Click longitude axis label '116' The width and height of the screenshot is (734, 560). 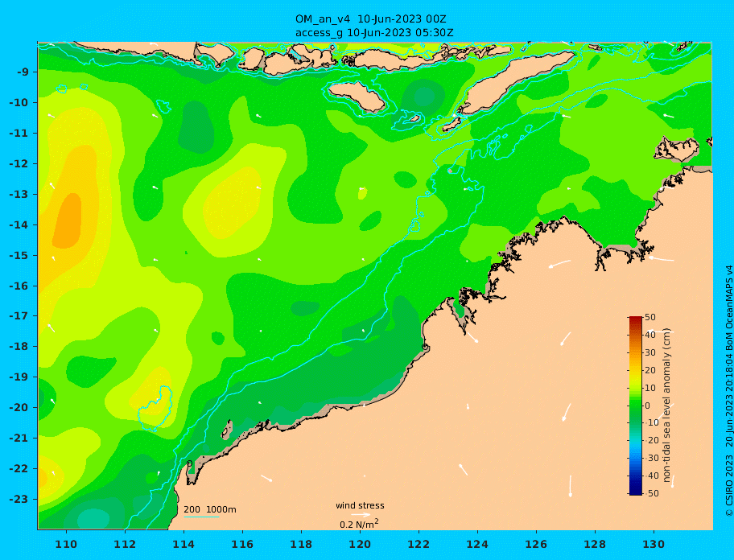click(242, 544)
